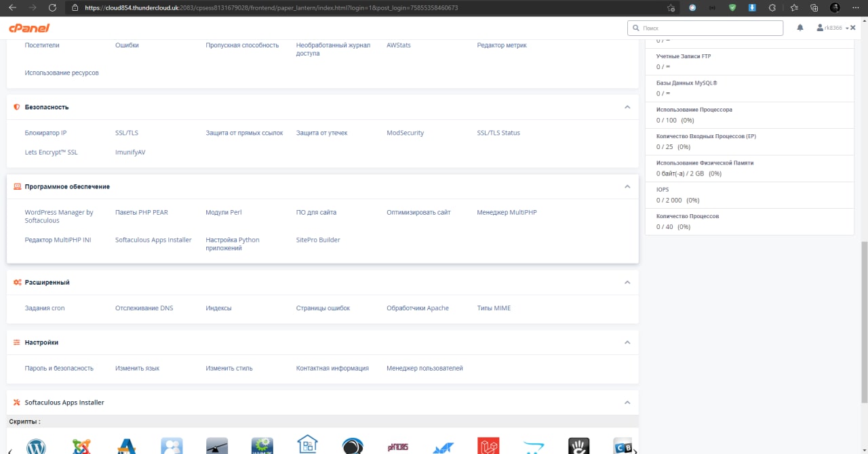Viewport: 868px width, 454px height.
Task: Collapse the Softaculous Apps Installer section
Action: [627, 403]
